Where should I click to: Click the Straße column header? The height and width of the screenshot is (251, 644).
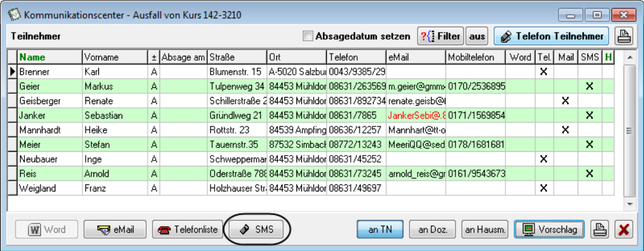[237, 57]
